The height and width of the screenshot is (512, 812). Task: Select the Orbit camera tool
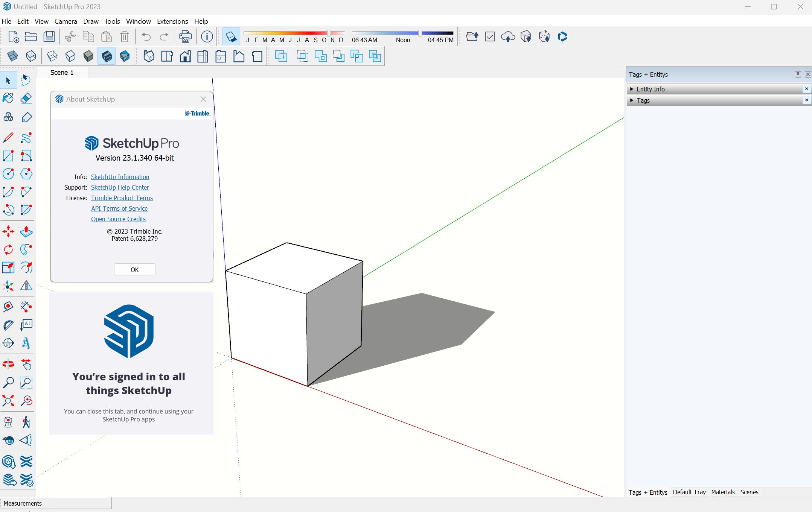(x=8, y=364)
